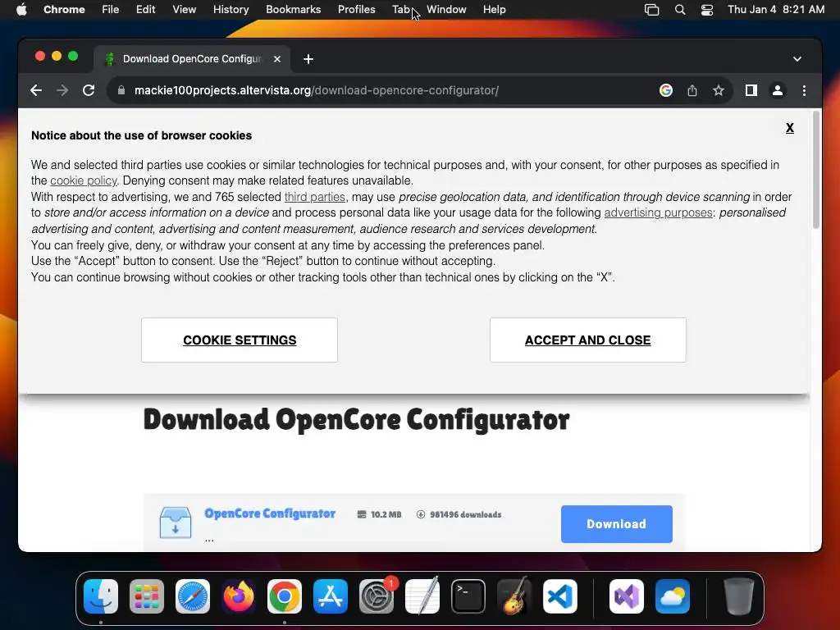Viewport: 840px width, 630px height.
Task: Click the address bar URL
Action: (x=316, y=90)
